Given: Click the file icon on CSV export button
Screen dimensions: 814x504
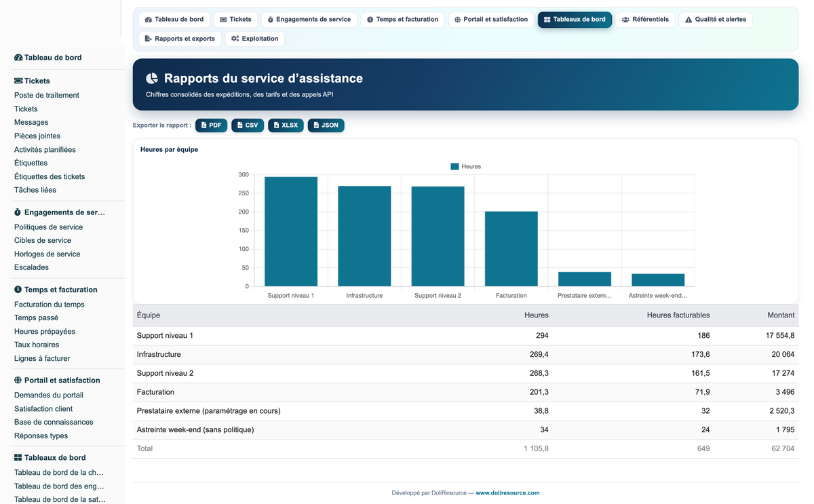Looking at the screenshot, I should tap(240, 125).
